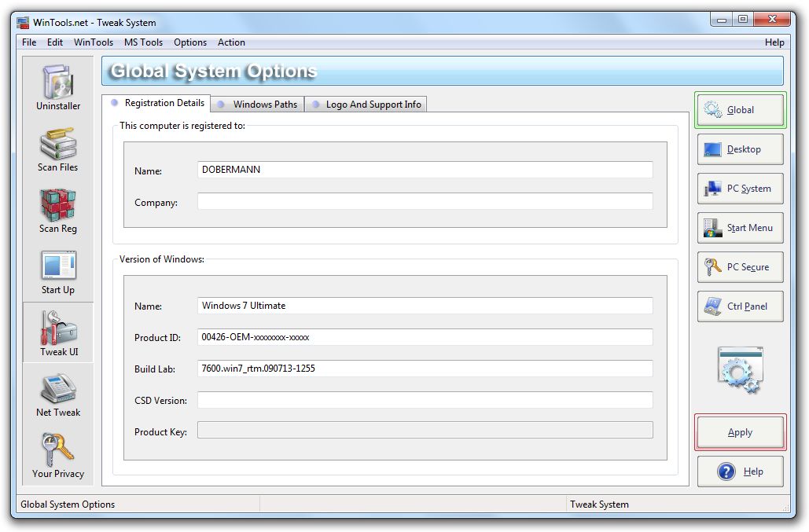Click the "Global System Options" header title
Viewport: 809px width, 532px height.
[214, 72]
